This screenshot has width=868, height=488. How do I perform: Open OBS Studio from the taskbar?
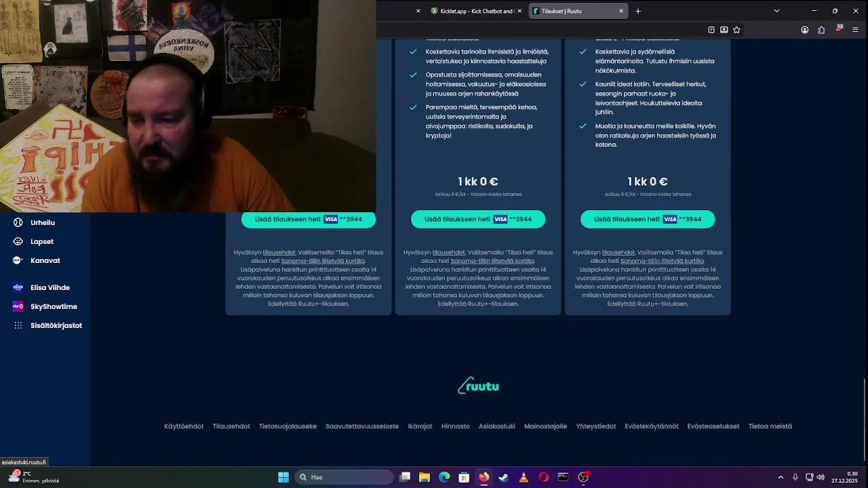pos(583,477)
